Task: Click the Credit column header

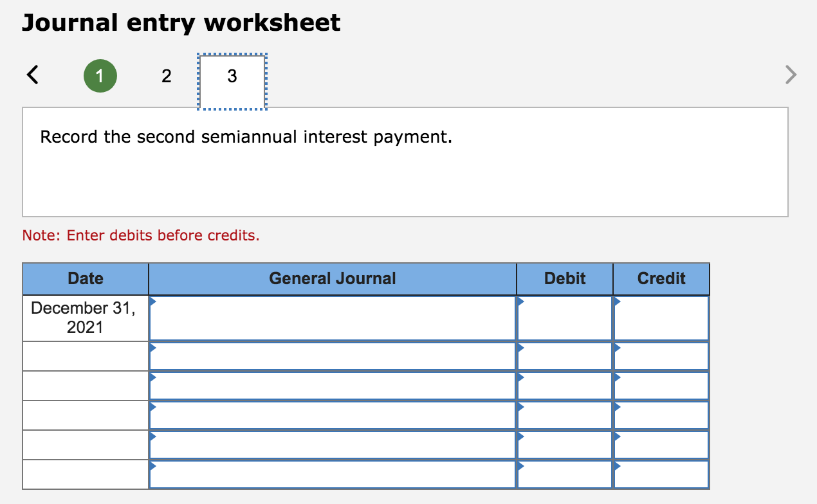Action: coord(661,278)
